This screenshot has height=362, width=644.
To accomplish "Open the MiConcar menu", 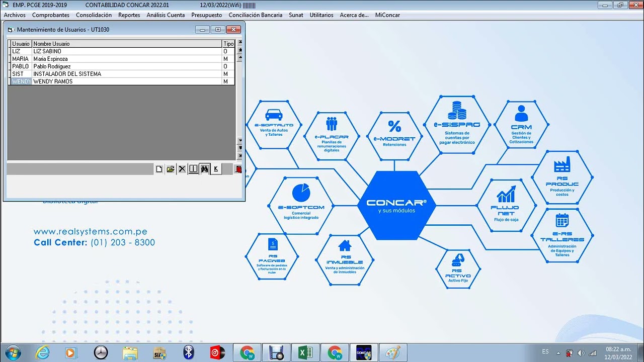I will pyautogui.click(x=387, y=15).
